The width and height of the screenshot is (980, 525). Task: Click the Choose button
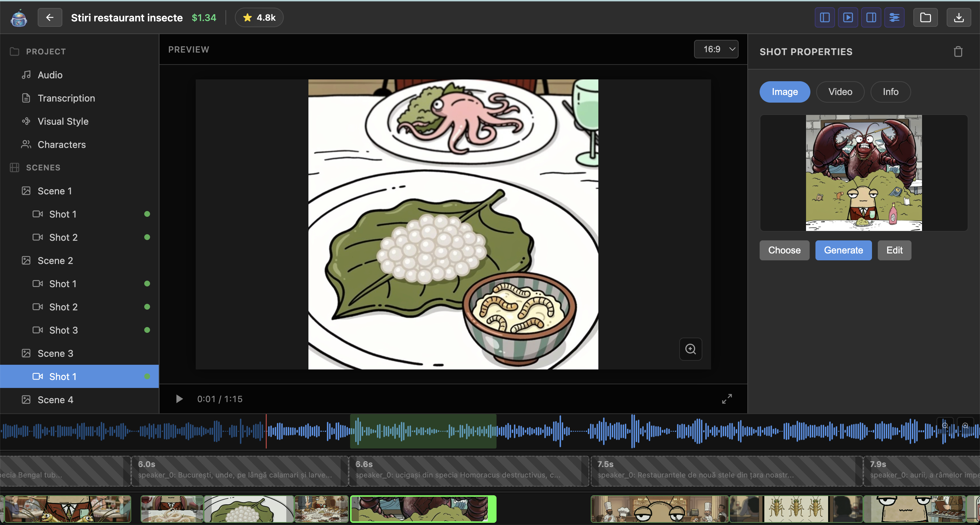click(784, 250)
